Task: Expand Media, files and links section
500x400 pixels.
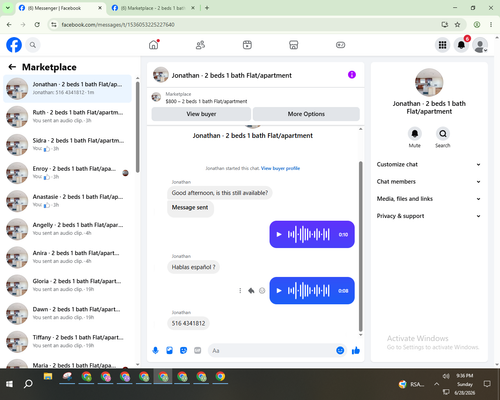Action: point(429,199)
